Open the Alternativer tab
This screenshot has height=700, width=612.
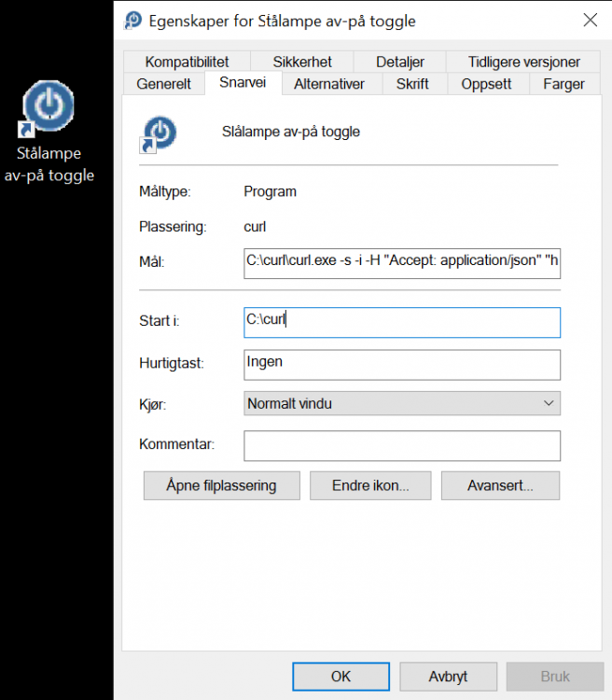point(328,84)
